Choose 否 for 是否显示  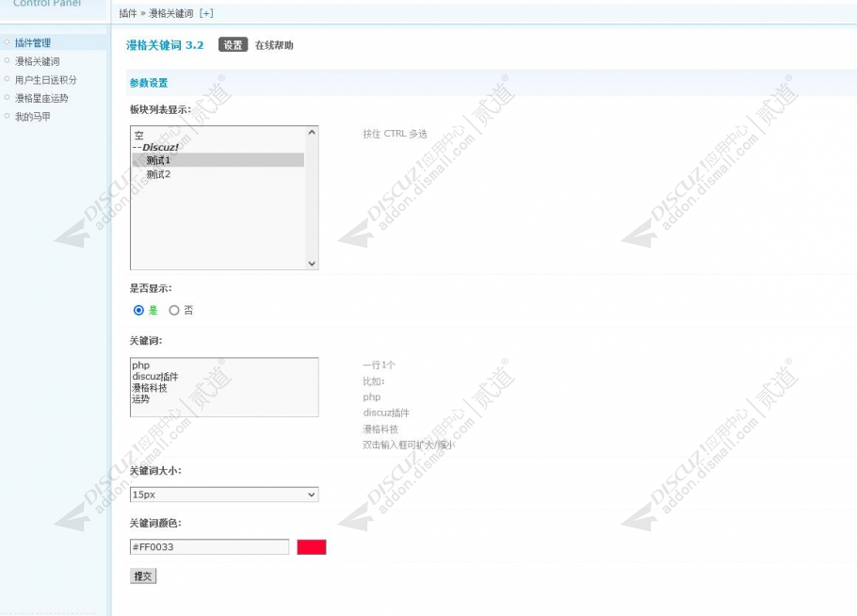click(x=174, y=310)
